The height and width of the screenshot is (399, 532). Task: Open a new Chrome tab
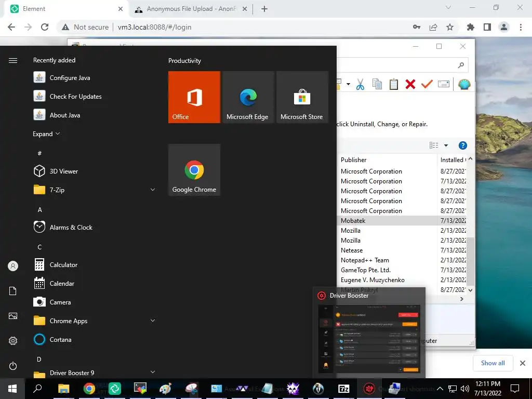coord(264,9)
